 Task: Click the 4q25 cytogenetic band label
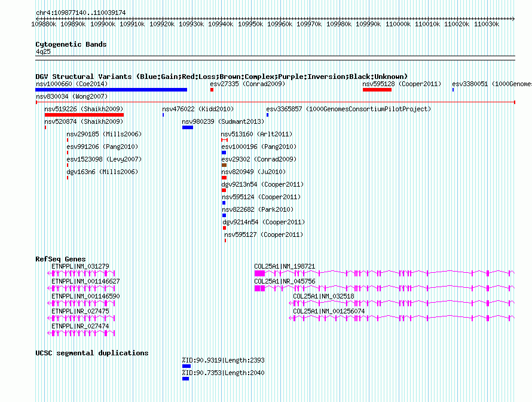click(43, 51)
